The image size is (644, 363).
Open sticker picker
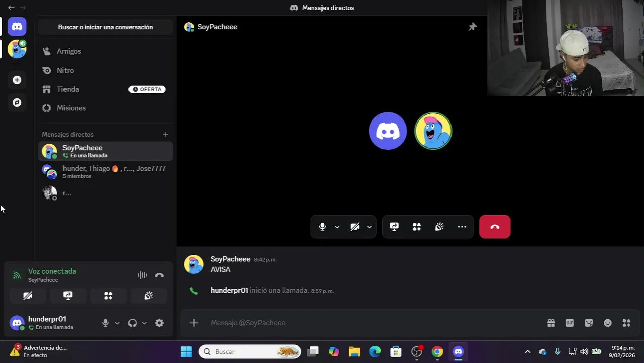pyautogui.click(x=589, y=323)
